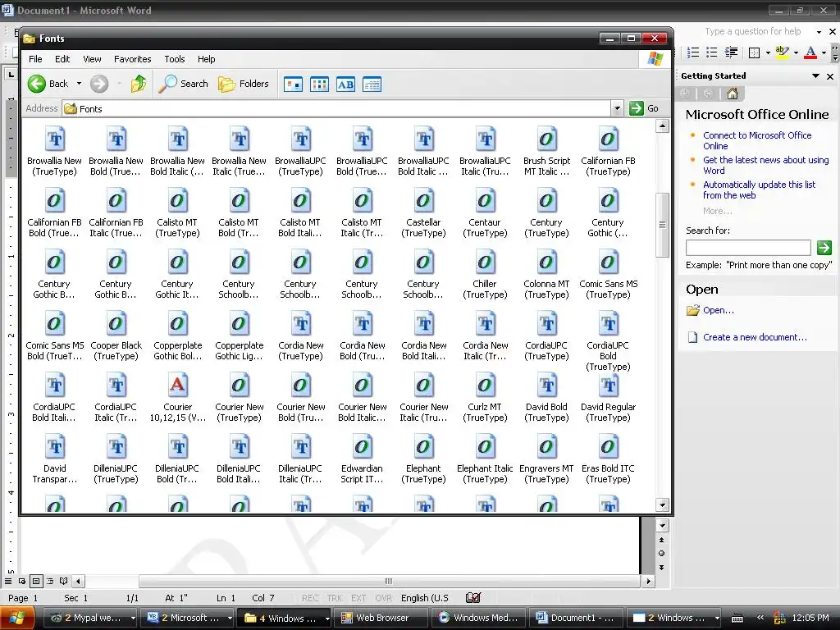Viewport: 840px width, 630px height.
Task: Click Word's Numbering toolbar icon
Action: click(693, 52)
